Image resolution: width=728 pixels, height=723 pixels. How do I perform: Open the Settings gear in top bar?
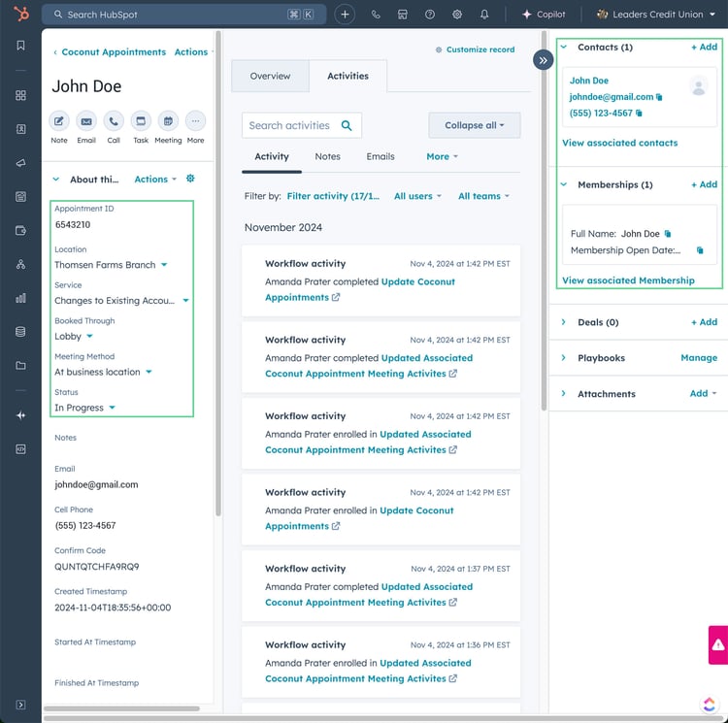(457, 15)
